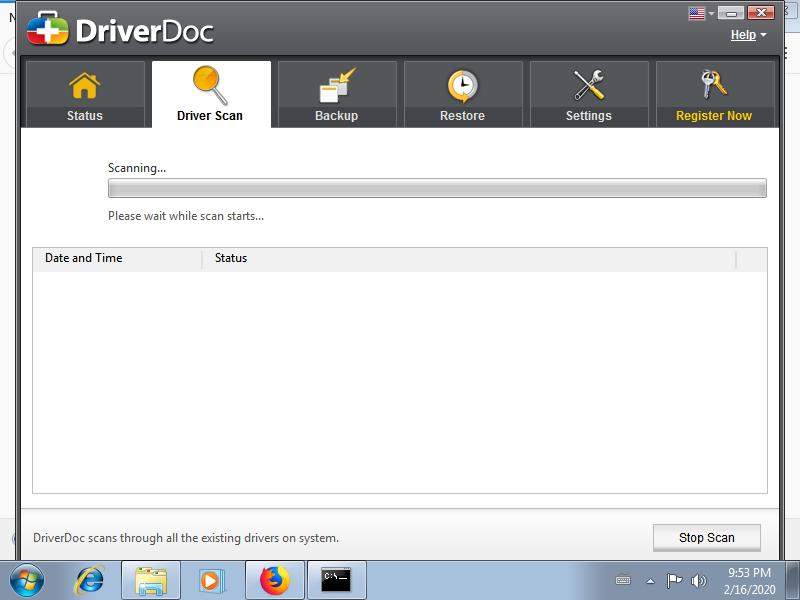Stop the scan with Stop Scan button
The height and width of the screenshot is (600, 800).
pyautogui.click(x=707, y=538)
